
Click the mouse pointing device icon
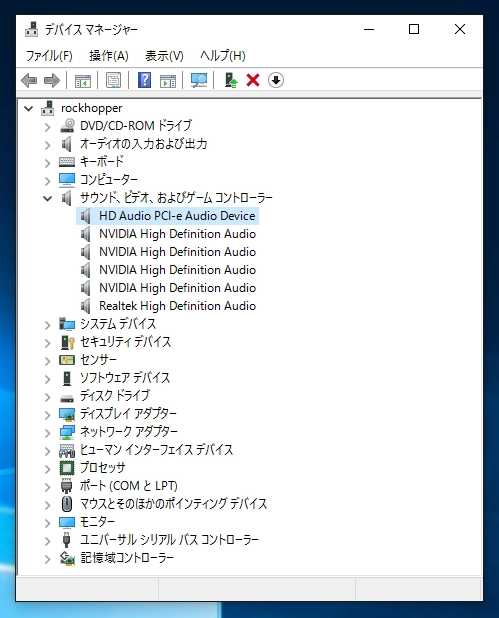click(x=67, y=504)
